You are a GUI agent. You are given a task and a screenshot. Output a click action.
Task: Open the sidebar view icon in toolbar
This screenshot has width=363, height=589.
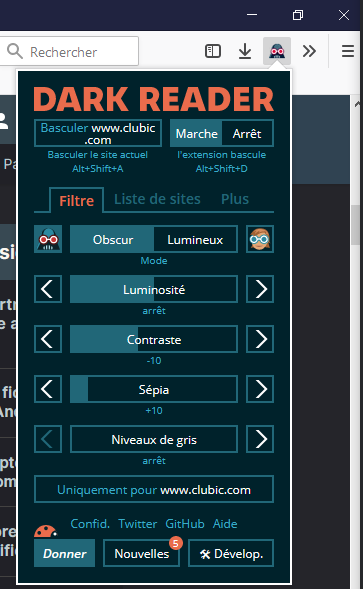pos(213,51)
